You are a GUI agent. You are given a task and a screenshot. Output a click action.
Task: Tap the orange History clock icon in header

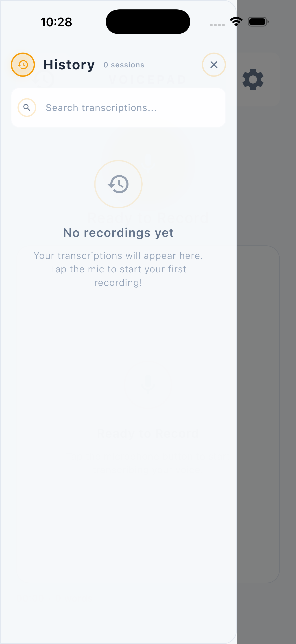pos(23,65)
